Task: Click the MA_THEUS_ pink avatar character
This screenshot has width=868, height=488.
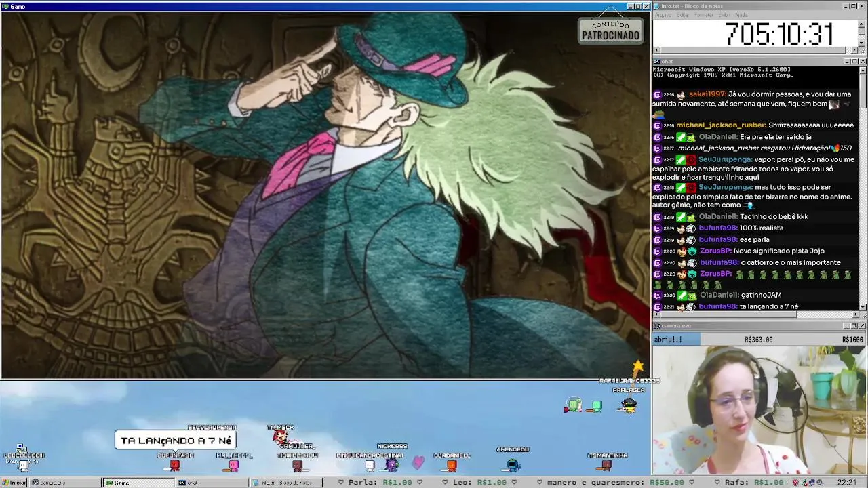Action: tap(234, 465)
